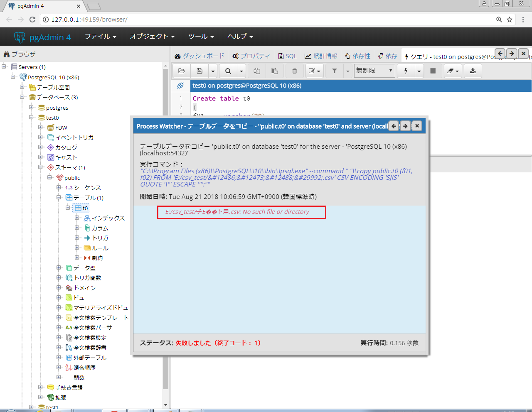Viewport: 532px width, 412px height.
Task: Bookmark page with the star icon
Action: pyautogui.click(x=510, y=20)
